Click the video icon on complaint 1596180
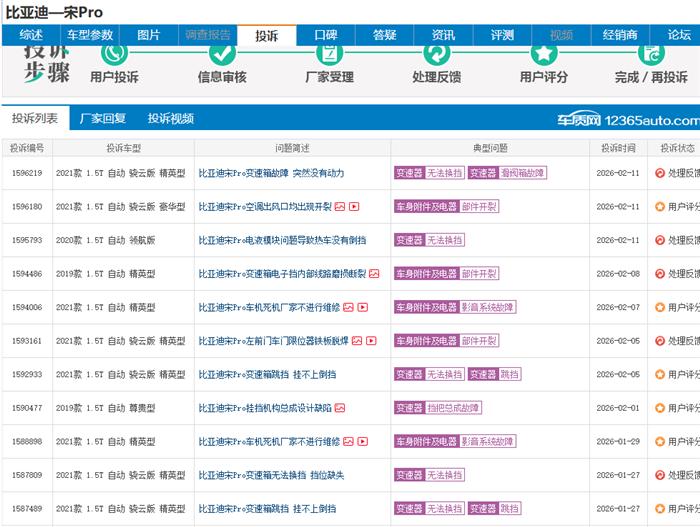The image size is (700, 527). pyautogui.click(x=354, y=207)
